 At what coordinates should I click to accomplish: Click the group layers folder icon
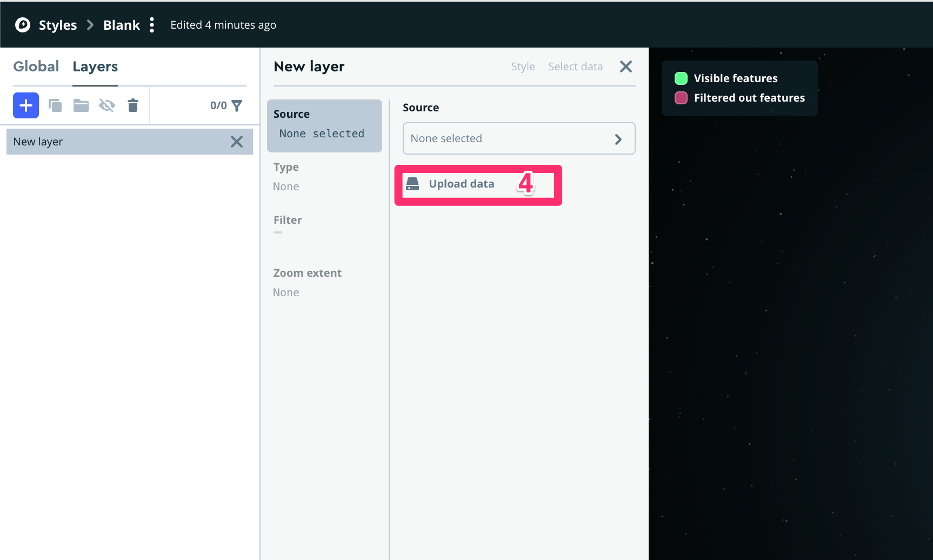pyautogui.click(x=81, y=105)
